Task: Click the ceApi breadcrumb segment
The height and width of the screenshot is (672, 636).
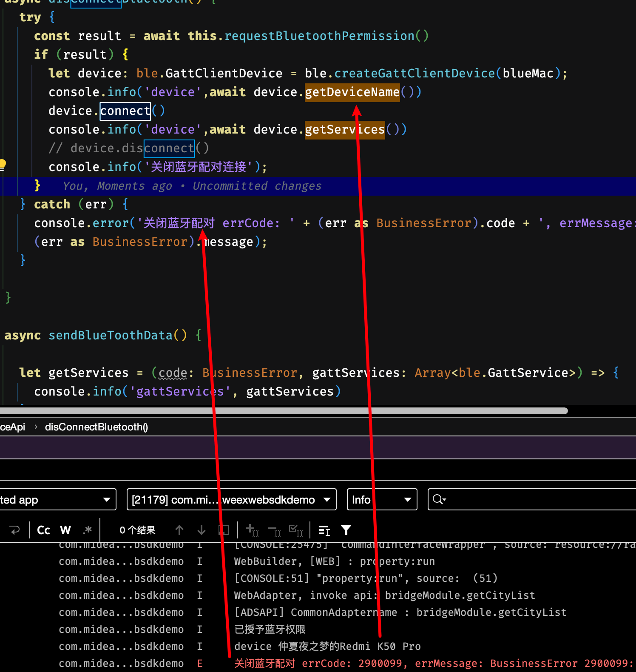Action: tap(13, 427)
